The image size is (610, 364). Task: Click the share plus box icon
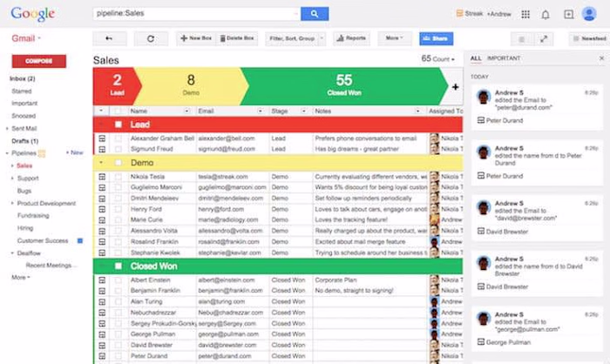568,15
